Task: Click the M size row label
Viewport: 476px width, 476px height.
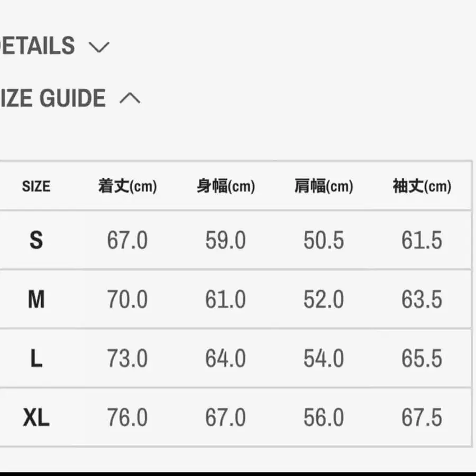Action: point(36,300)
